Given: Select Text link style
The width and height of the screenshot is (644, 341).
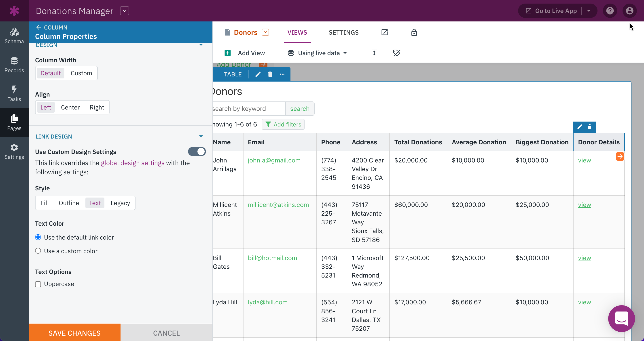Looking at the screenshot, I should point(95,203).
